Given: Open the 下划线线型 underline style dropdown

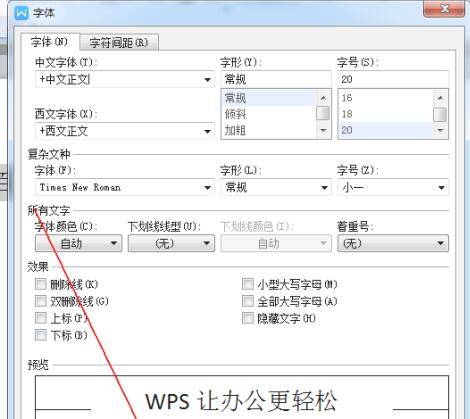Looking at the screenshot, I should pos(171,243).
